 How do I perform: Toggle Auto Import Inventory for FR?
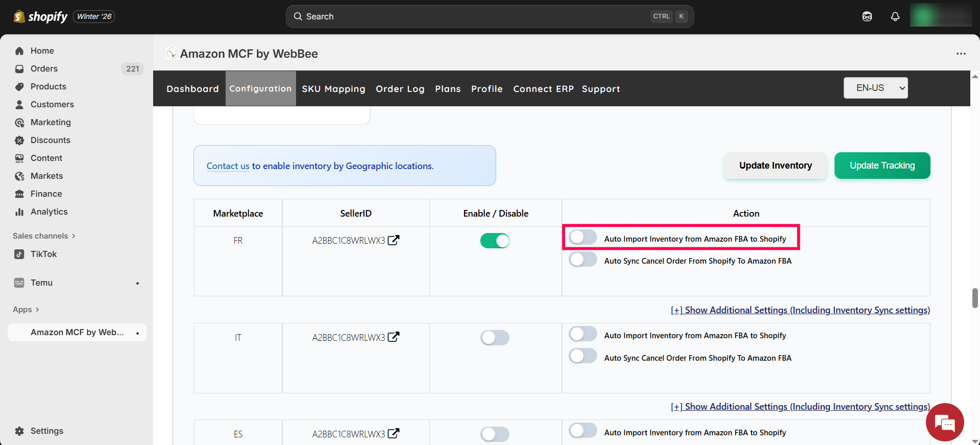[583, 238]
